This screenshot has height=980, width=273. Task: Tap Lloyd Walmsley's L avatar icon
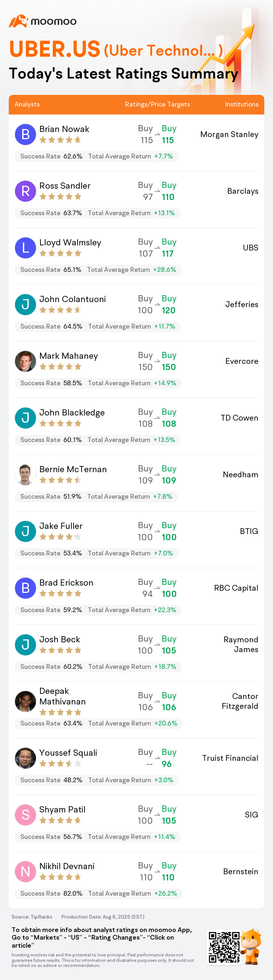(x=25, y=248)
